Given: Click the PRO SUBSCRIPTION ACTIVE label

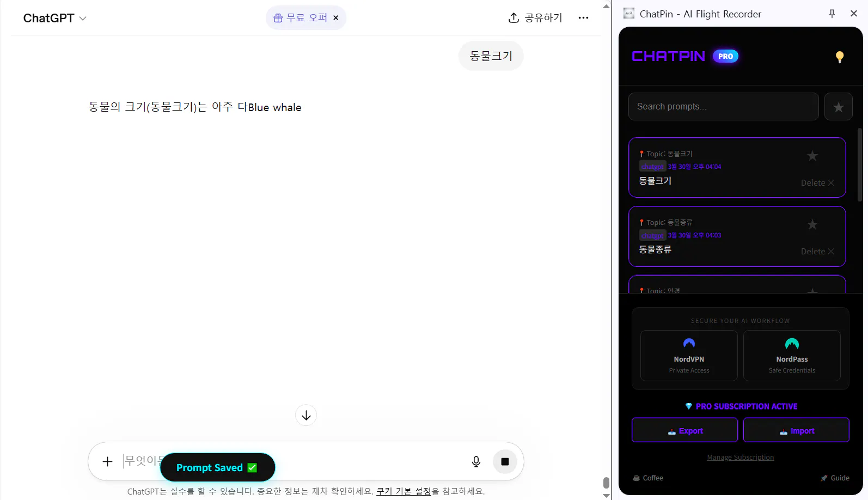Looking at the screenshot, I should 741,406.
